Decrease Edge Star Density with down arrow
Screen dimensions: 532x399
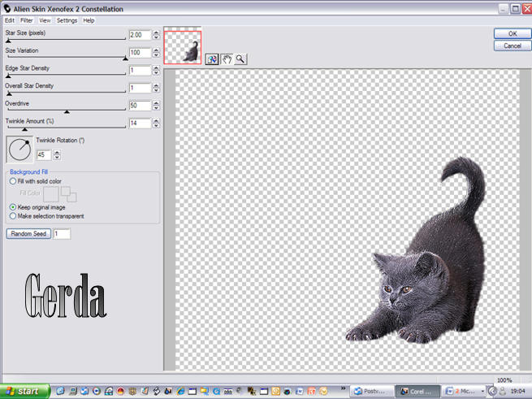pyautogui.click(x=156, y=72)
